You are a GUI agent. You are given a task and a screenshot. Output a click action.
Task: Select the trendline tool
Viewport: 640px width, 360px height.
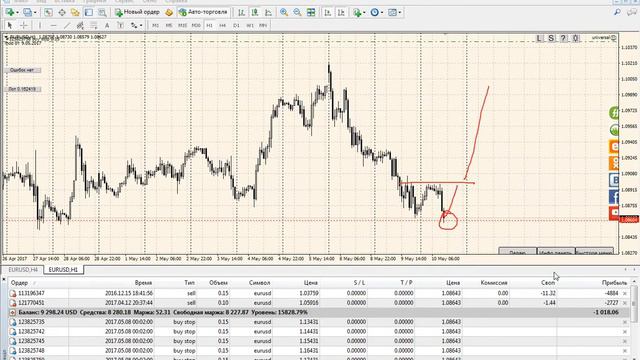[x=67, y=25]
